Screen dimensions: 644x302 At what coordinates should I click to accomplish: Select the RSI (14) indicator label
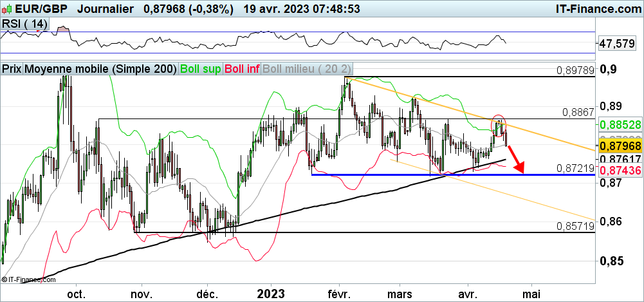coord(24,24)
